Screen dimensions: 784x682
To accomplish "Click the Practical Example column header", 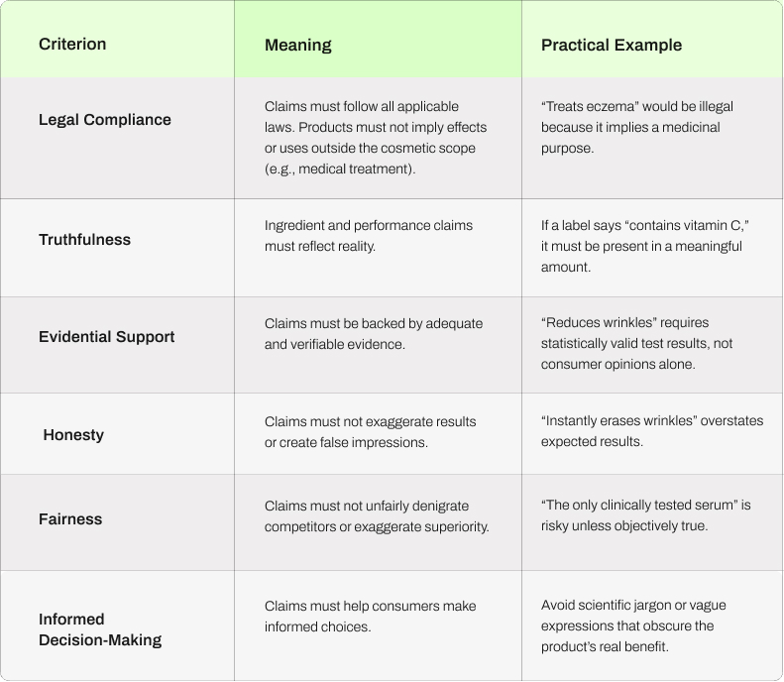I will tap(611, 45).
